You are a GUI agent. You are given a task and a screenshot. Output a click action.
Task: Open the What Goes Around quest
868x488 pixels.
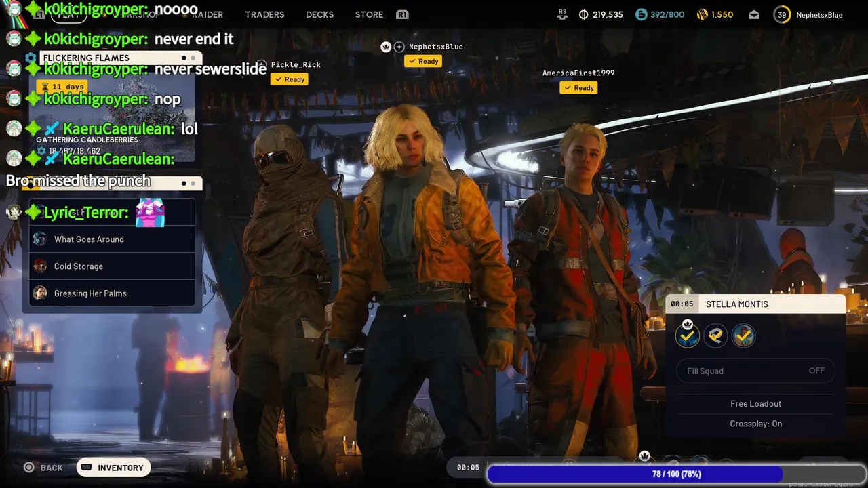(112, 239)
